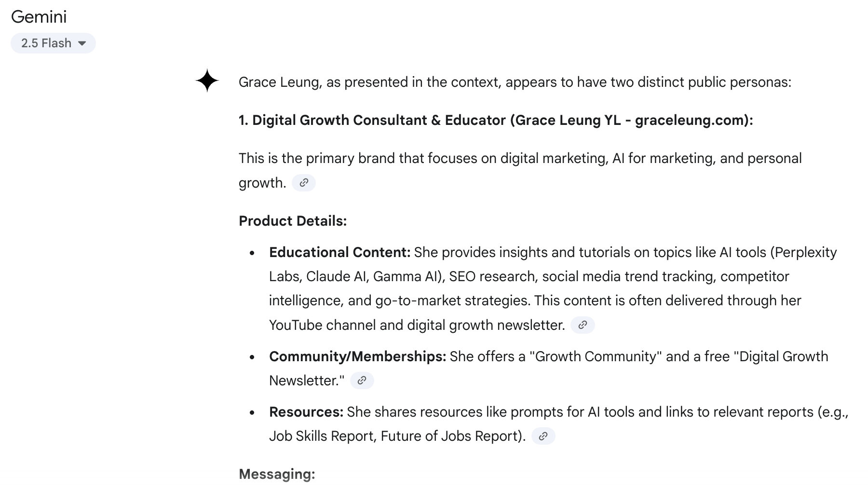The width and height of the screenshot is (868, 489).
Task: Click the "Community/Memberships:" bold label
Action: tap(357, 356)
